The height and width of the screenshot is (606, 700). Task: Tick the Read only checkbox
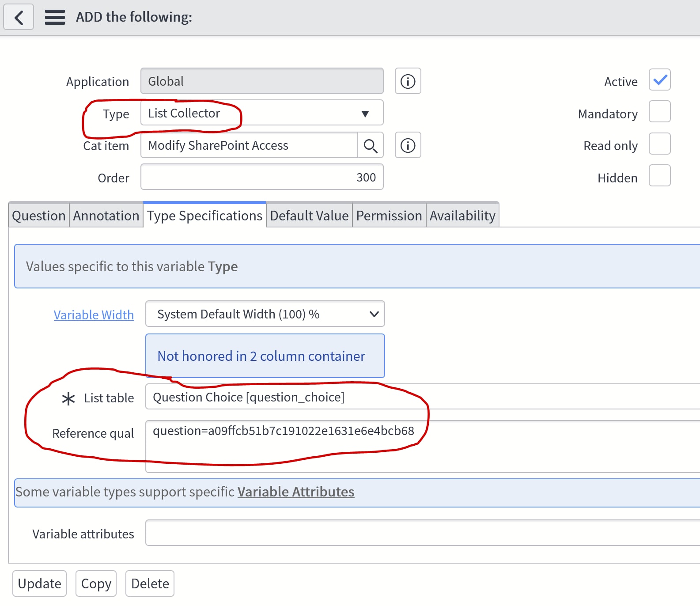(x=659, y=144)
